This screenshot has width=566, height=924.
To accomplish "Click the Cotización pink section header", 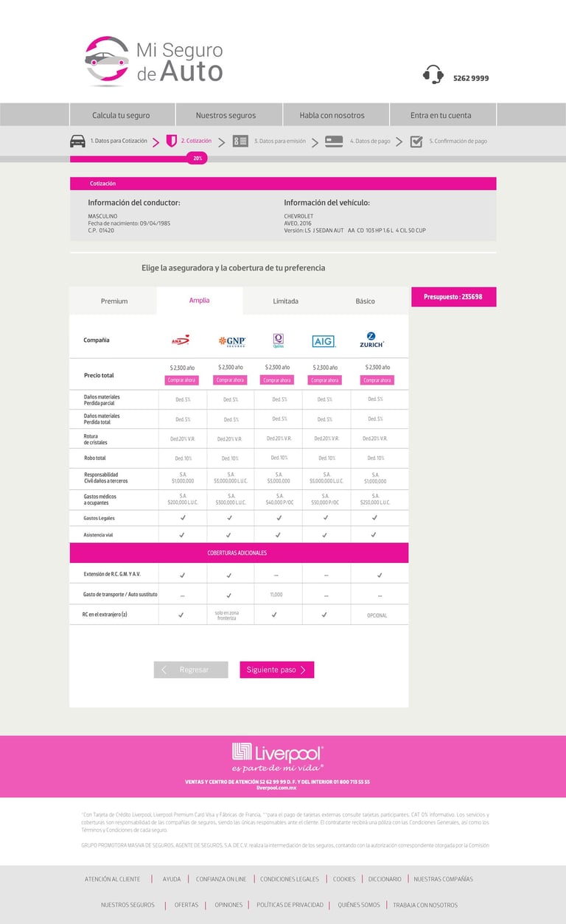I will [x=283, y=183].
